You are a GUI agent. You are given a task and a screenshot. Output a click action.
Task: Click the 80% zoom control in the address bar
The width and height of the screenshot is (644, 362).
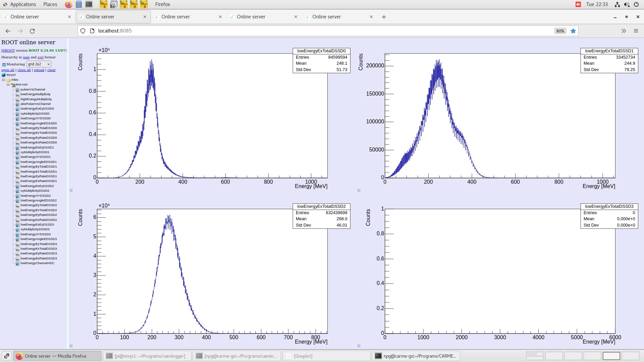pyautogui.click(x=560, y=31)
